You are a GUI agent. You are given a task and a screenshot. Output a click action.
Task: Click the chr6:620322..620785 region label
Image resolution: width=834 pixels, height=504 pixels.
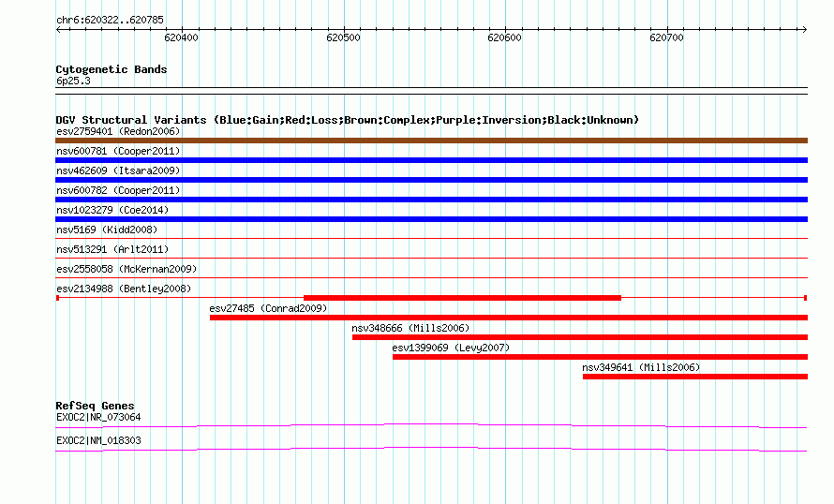point(110,21)
